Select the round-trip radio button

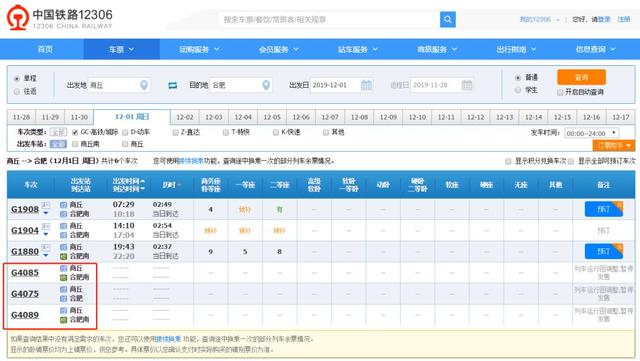[x=17, y=91]
